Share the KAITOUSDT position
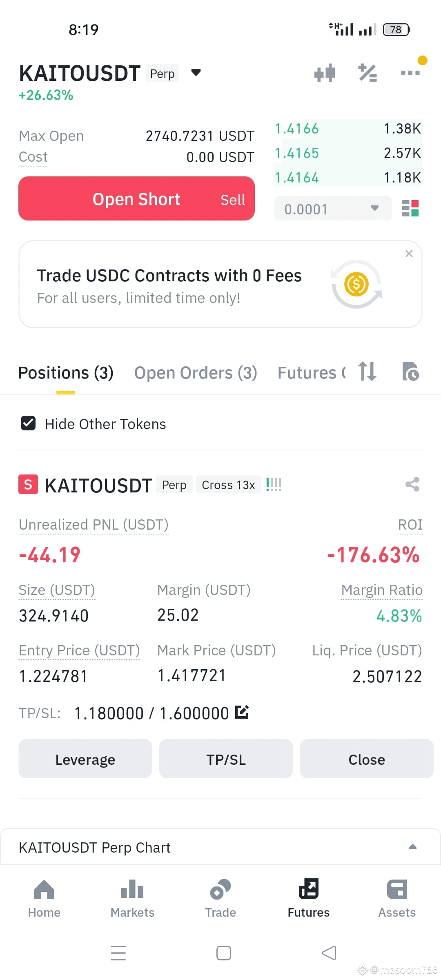441x980 pixels. click(412, 485)
